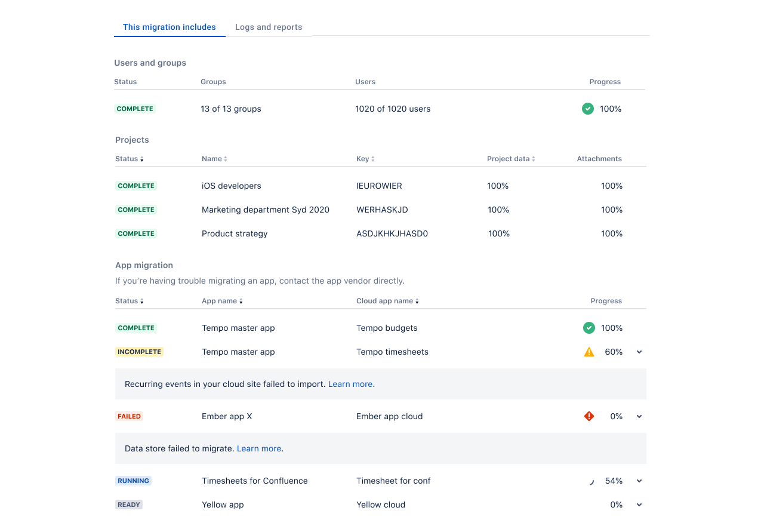Viewport: 764px width, 532px height.
Task: Click the red error icon for Ember app
Action: point(589,416)
